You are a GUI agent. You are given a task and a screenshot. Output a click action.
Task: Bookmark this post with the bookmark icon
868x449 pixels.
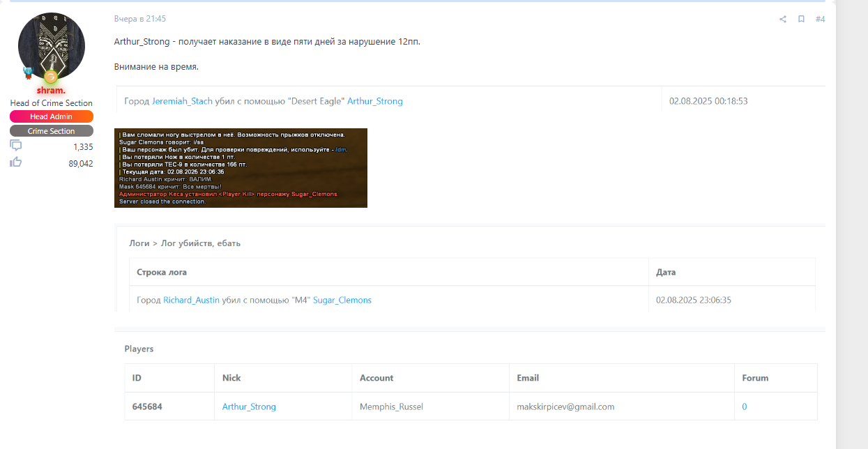click(801, 20)
